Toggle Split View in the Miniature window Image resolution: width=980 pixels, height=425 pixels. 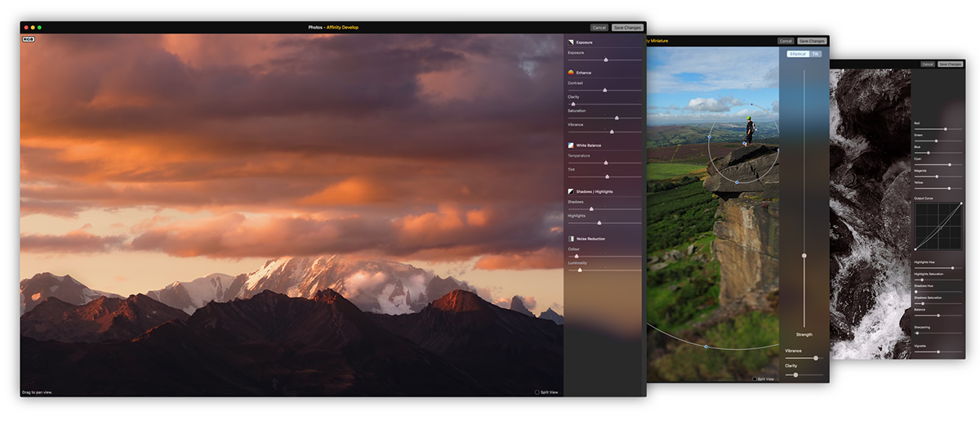(754, 379)
